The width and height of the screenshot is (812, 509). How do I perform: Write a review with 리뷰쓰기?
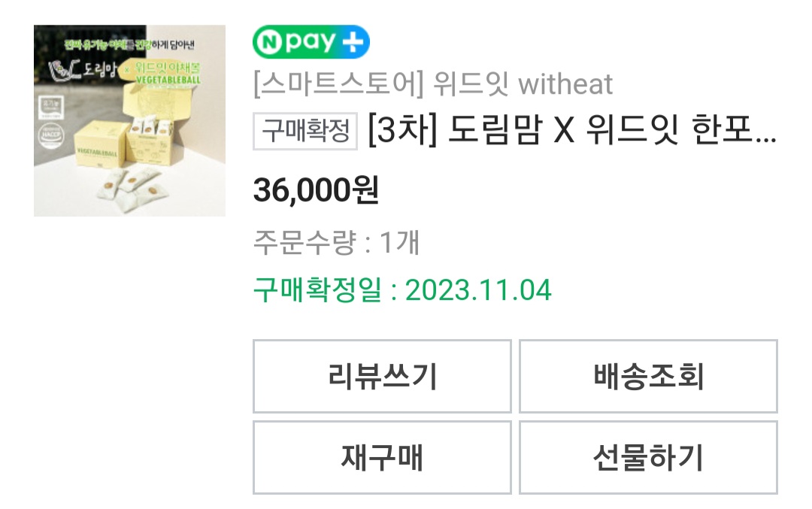click(x=382, y=376)
